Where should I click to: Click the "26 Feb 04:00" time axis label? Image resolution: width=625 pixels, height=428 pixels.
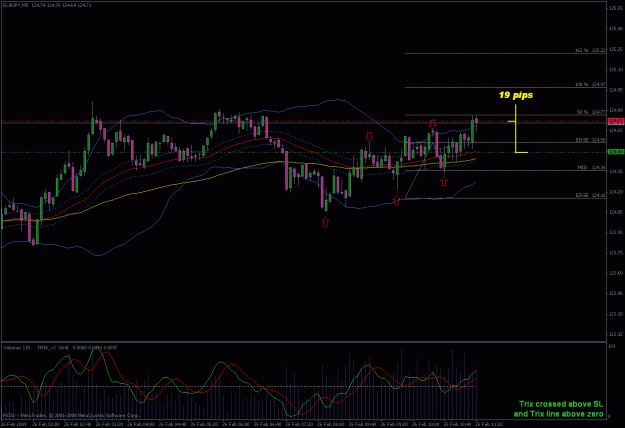[140, 424]
